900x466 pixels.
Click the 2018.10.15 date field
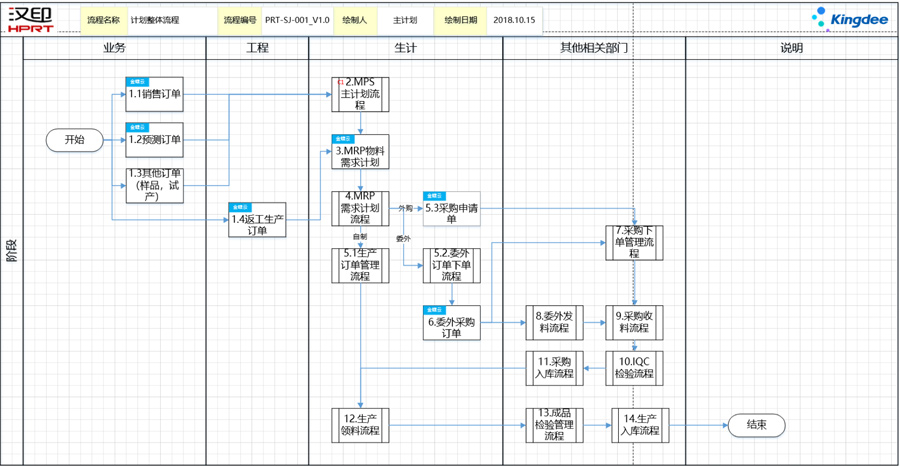513,20
